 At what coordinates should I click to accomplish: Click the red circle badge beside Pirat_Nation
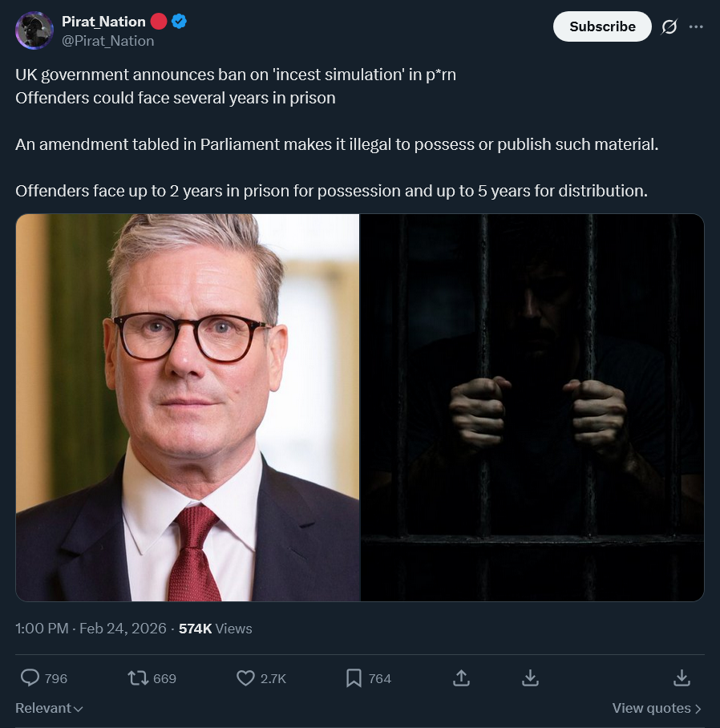(159, 22)
